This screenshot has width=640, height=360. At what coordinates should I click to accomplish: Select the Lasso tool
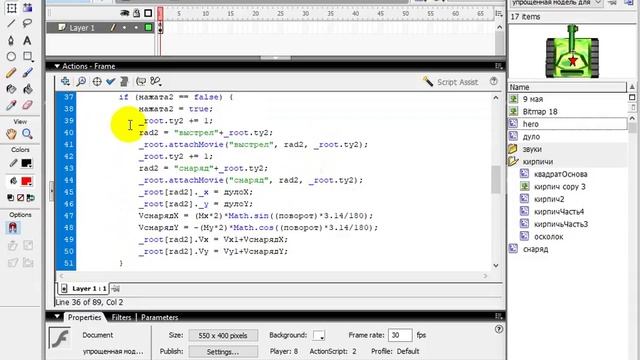pos(27,23)
